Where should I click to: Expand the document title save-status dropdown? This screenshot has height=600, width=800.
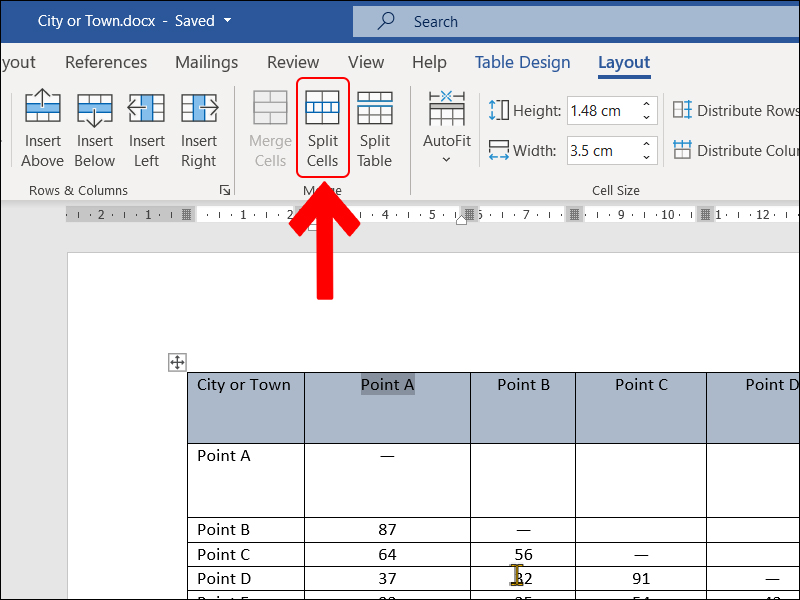click(228, 21)
